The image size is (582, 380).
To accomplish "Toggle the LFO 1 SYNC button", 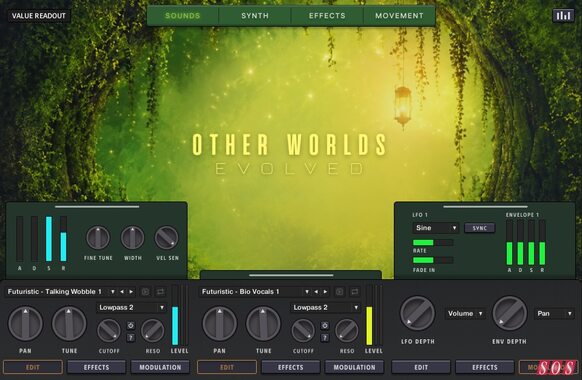I will click(480, 228).
